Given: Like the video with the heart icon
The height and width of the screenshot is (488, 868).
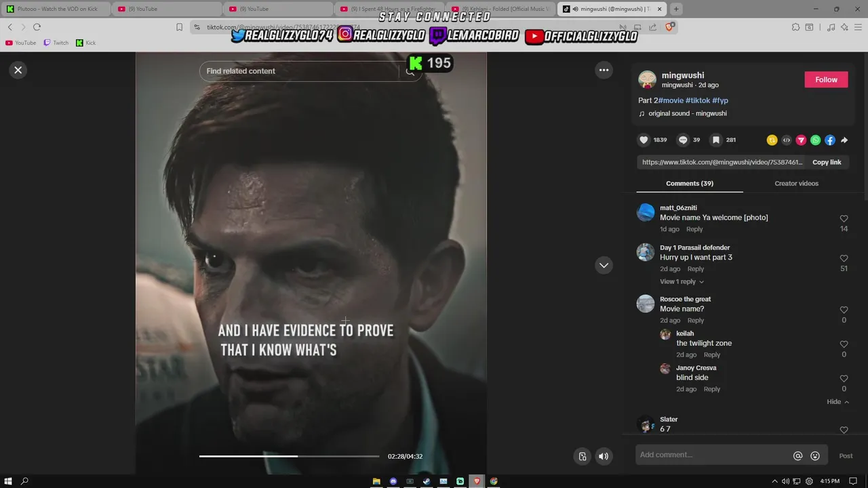Looking at the screenshot, I should pos(644,140).
